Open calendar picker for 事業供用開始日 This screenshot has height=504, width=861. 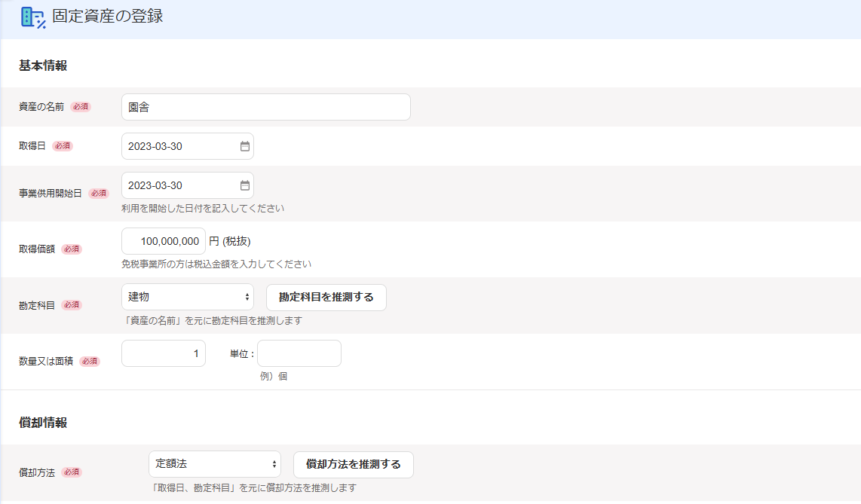click(x=245, y=185)
